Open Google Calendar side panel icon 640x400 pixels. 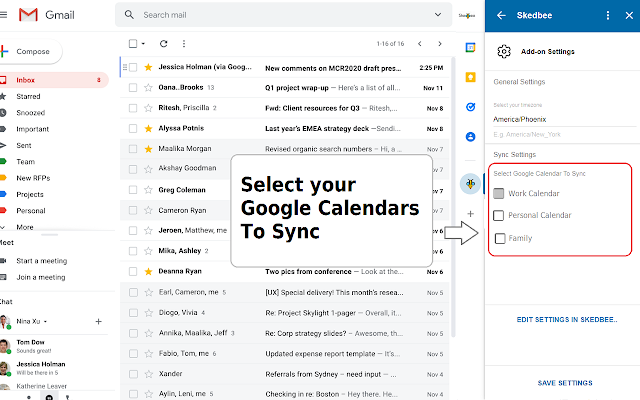tap(470, 47)
